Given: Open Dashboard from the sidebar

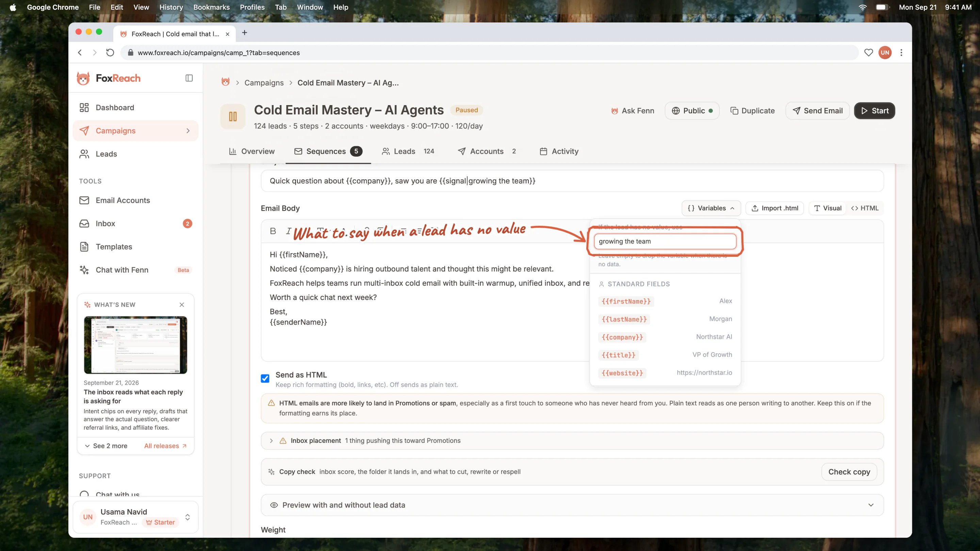Looking at the screenshot, I should [135, 107].
